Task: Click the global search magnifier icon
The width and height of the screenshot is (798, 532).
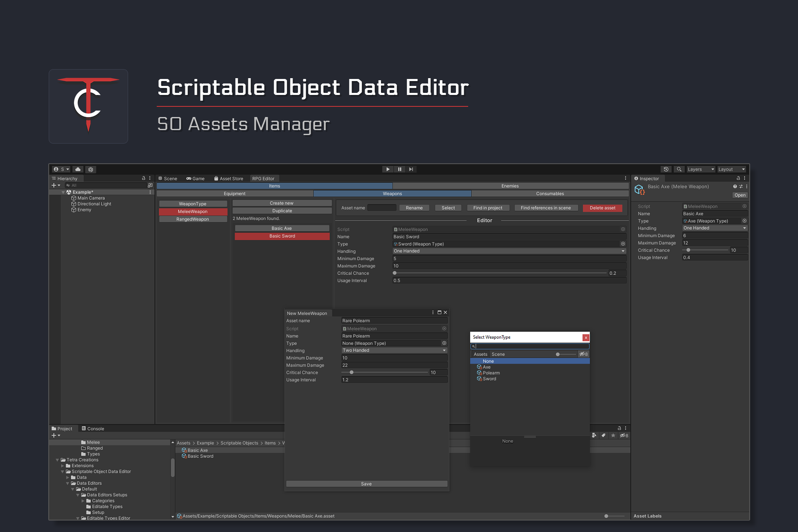Action: [679, 169]
